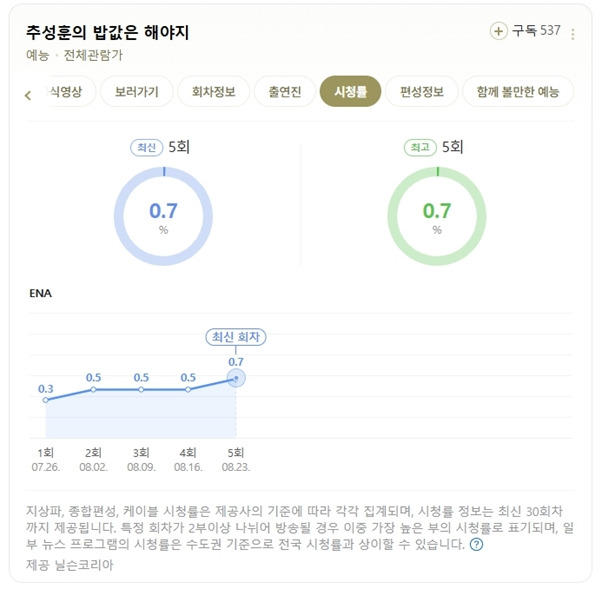Click the 최신 회차 label bubble
The width and height of the screenshot is (602, 589).
236,337
